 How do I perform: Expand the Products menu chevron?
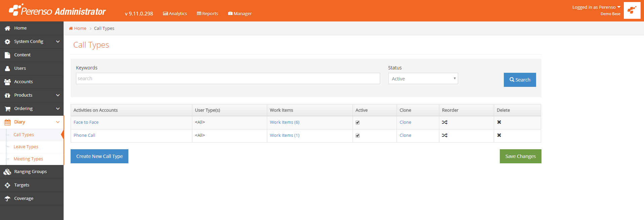coord(58,95)
